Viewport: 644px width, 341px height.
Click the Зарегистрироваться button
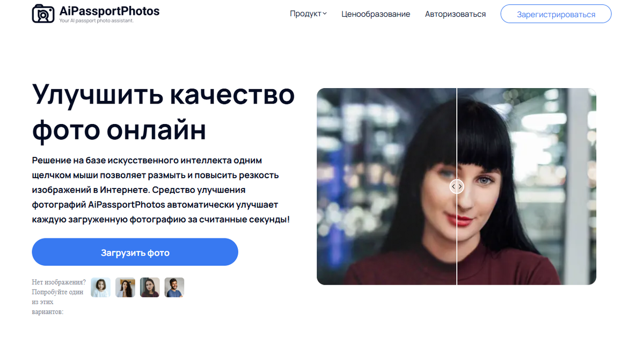click(556, 14)
